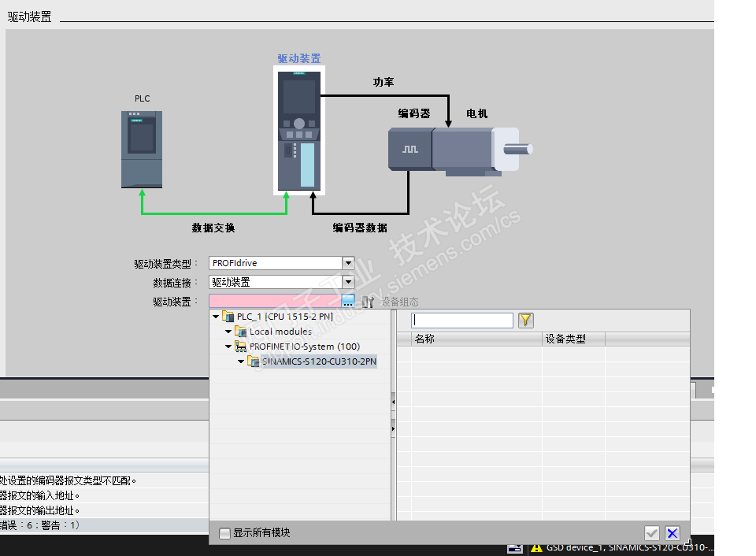Click the SINAMICS device folder icon
Image resolution: width=756 pixels, height=556 pixels.
(x=253, y=361)
